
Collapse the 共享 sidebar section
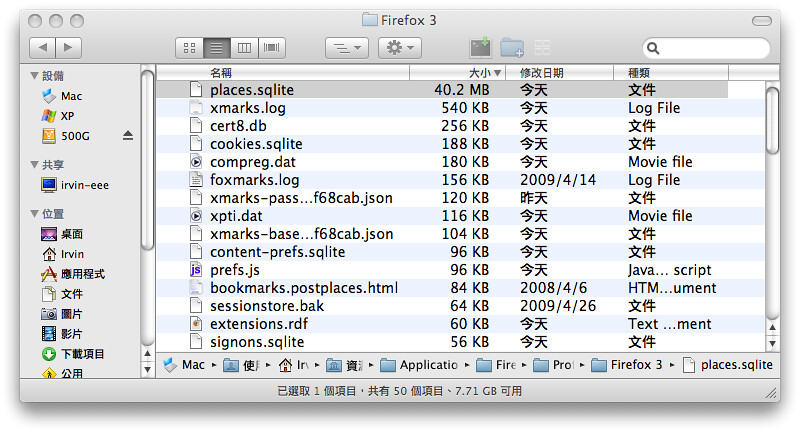point(34,164)
